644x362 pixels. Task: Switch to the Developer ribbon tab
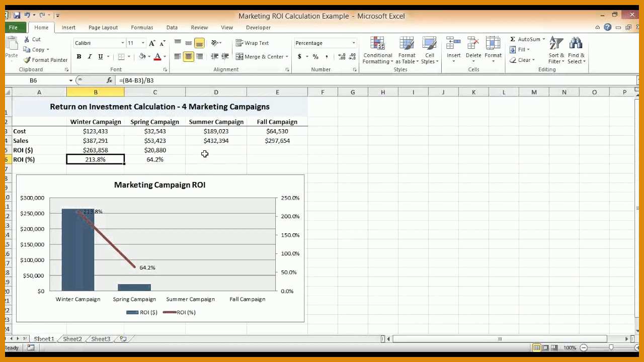click(x=258, y=28)
